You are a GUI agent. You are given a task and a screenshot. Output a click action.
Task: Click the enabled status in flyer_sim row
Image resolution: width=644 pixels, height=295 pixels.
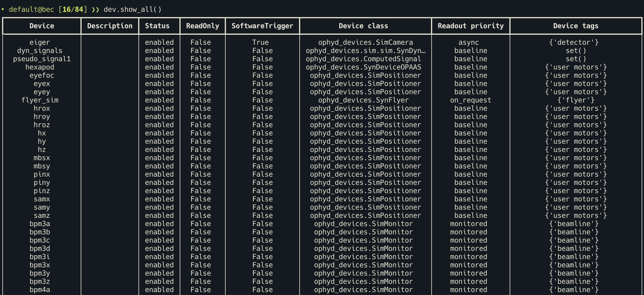pos(159,100)
